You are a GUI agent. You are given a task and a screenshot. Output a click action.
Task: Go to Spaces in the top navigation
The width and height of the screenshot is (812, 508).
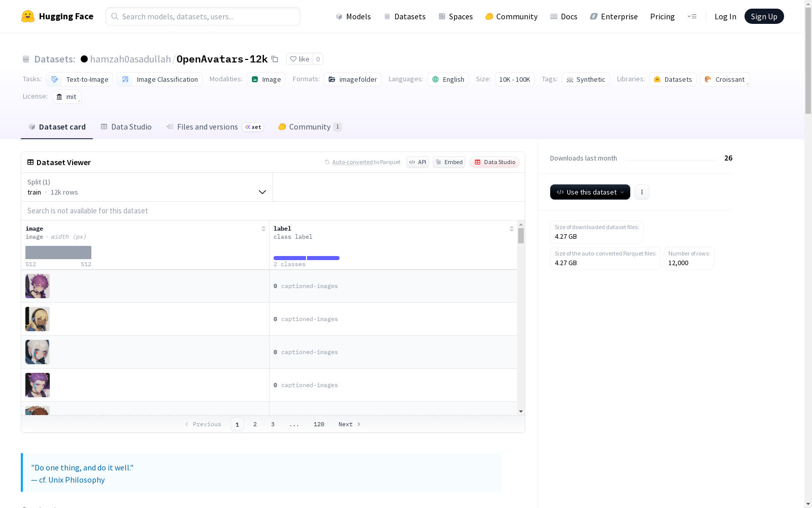[455, 16]
